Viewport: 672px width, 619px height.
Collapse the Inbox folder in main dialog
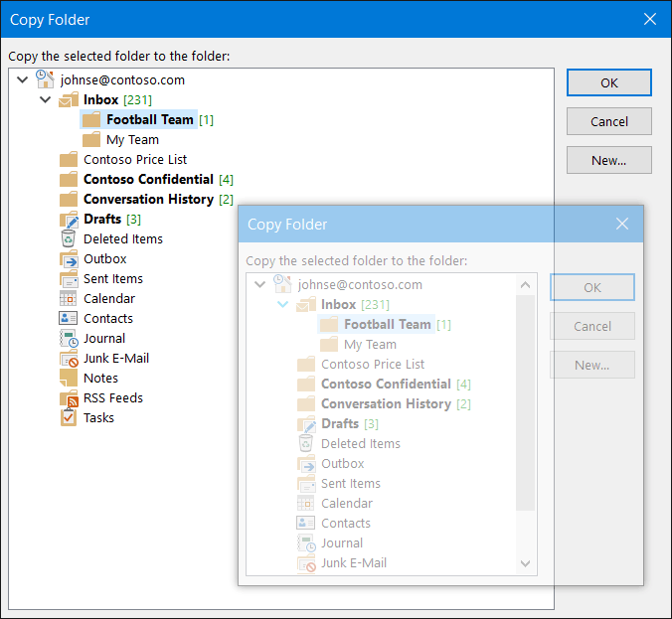point(45,99)
